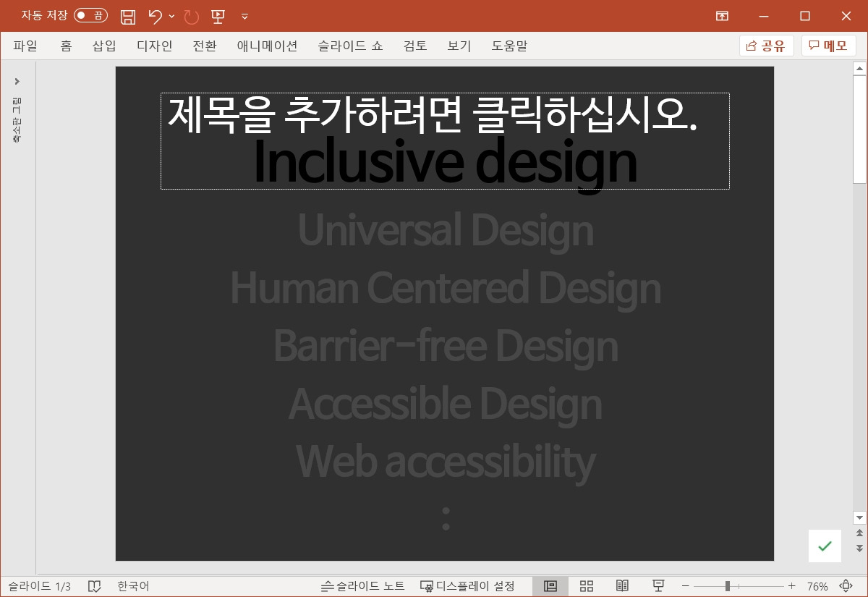This screenshot has height=597, width=868.
Task: Click the accessibility check flag icon in status bar
Action: point(95,585)
